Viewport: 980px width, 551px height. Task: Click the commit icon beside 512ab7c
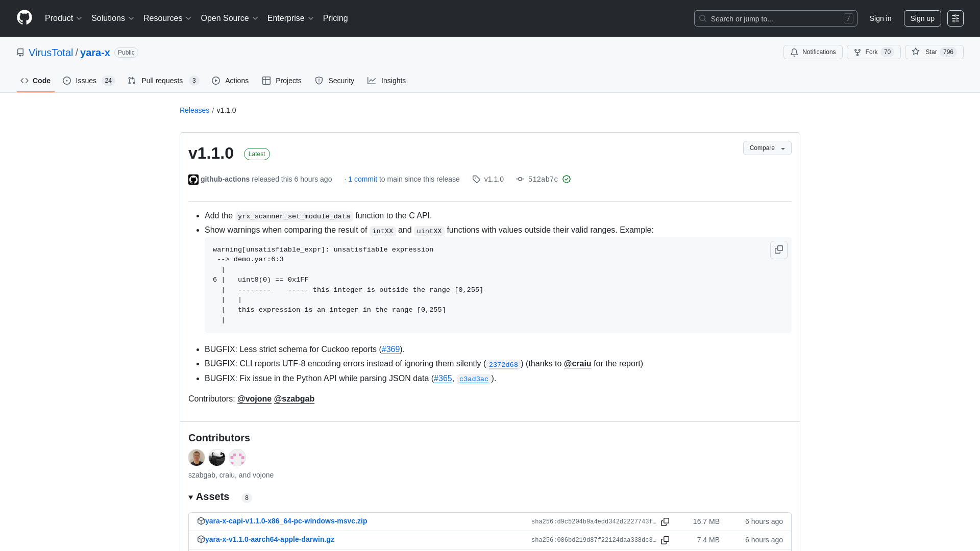pos(520,179)
